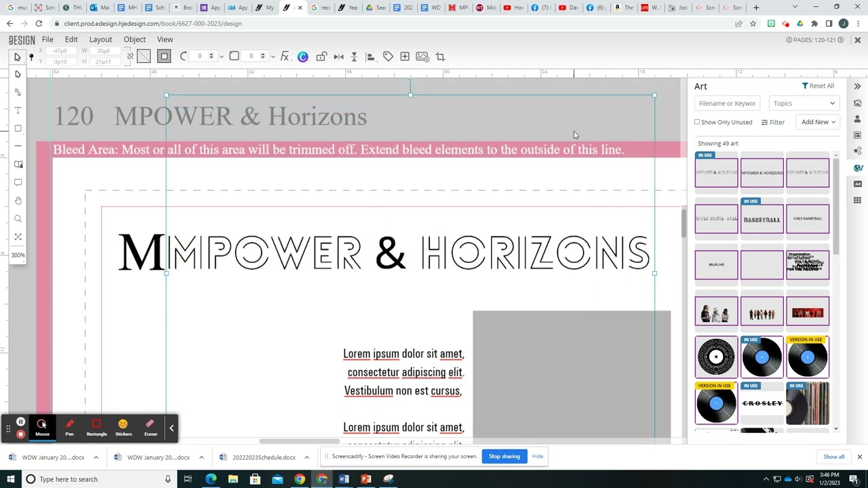Select the BASKETBALL art thumbnail

tap(762, 218)
